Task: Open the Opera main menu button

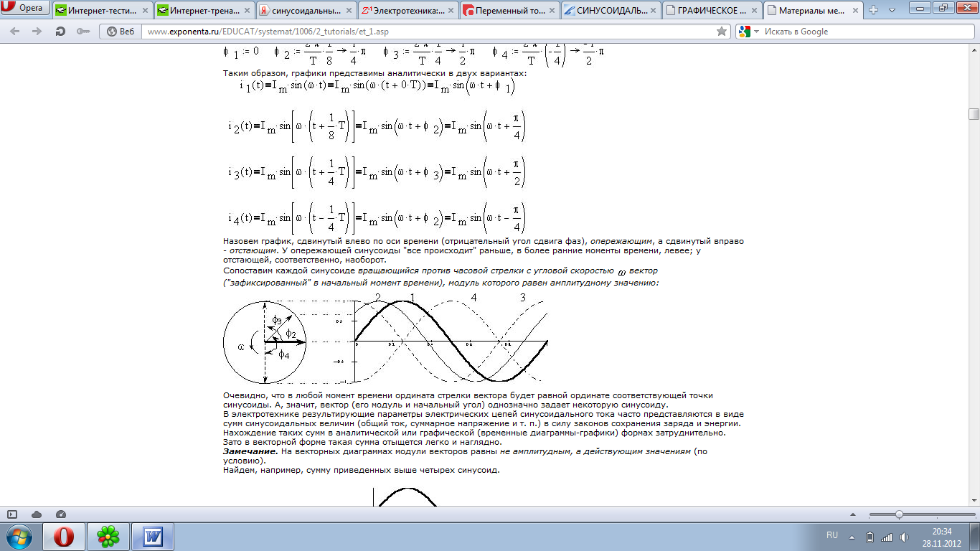Action: pyautogui.click(x=24, y=9)
